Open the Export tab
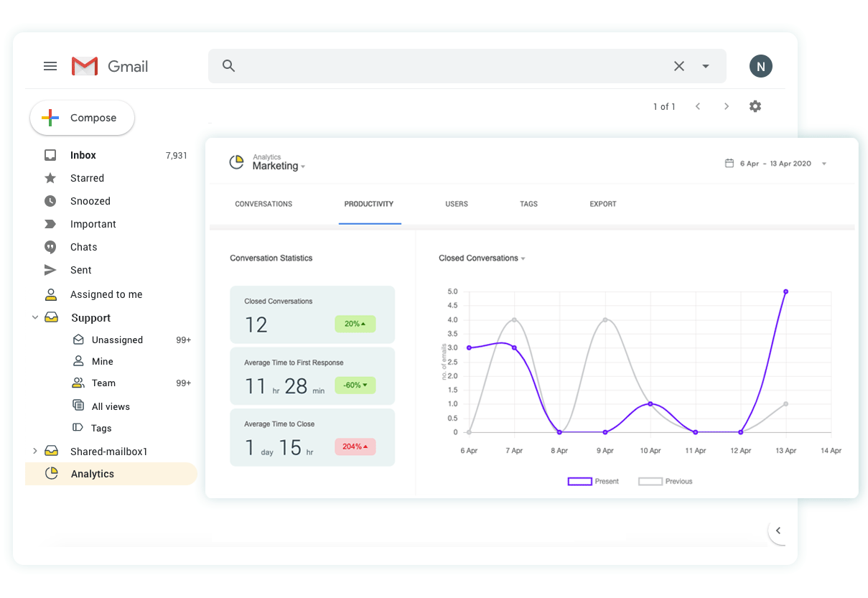The height and width of the screenshot is (598, 868). pyautogui.click(x=602, y=204)
